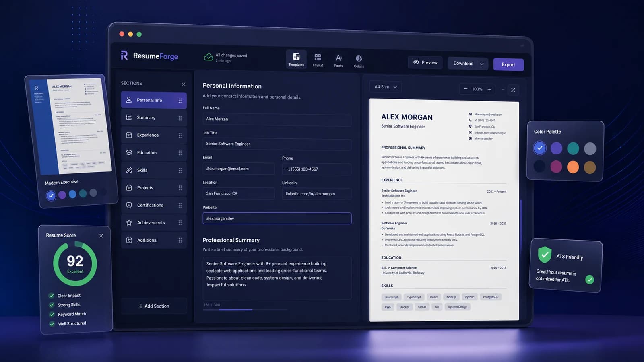Click the Email input field

(x=239, y=169)
